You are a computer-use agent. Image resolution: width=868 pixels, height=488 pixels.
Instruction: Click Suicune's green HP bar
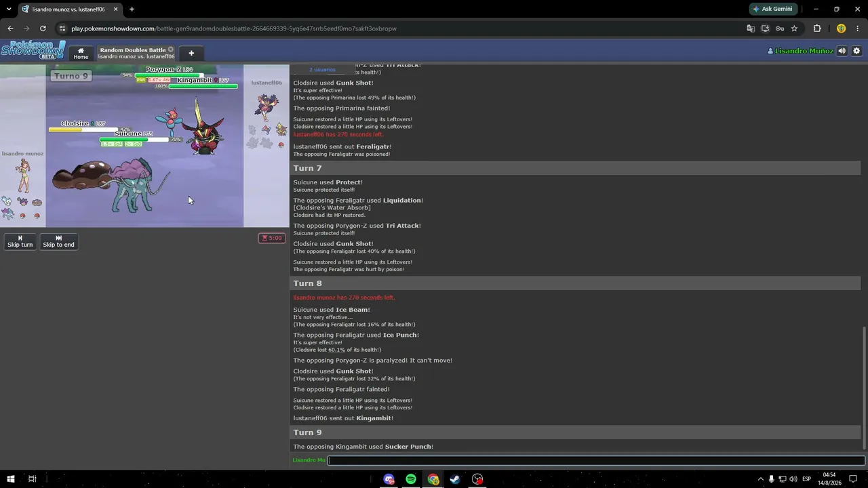pyautogui.click(x=134, y=140)
